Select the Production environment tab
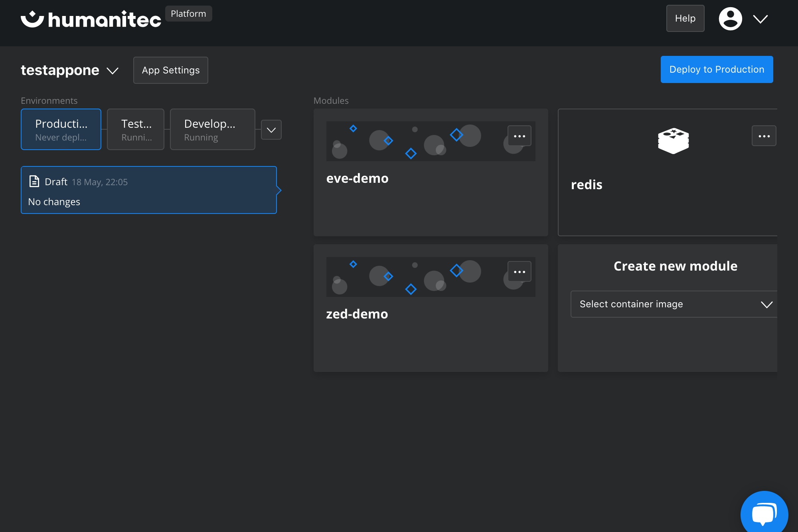The width and height of the screenshot is (798, 532). pyautogui.click(x=61, y=129)
